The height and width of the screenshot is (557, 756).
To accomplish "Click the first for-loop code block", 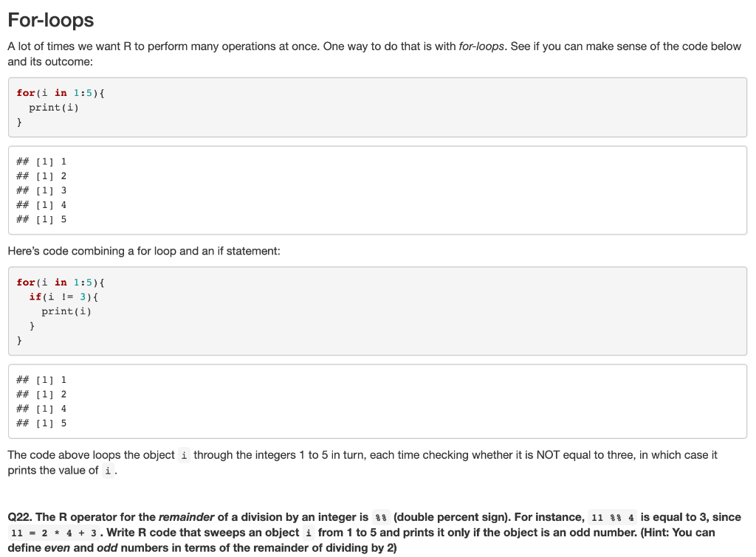I will [377, 107].
